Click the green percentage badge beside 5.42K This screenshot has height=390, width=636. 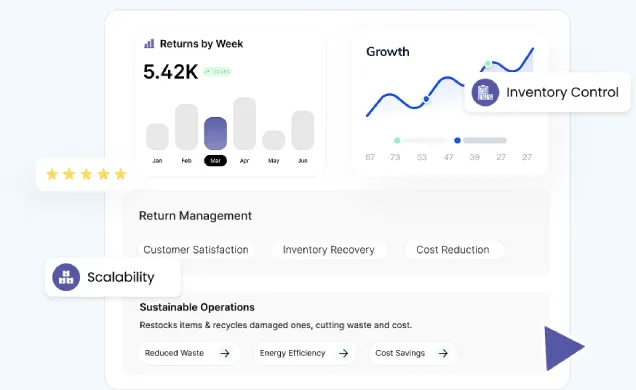click(x=217, y=72)
